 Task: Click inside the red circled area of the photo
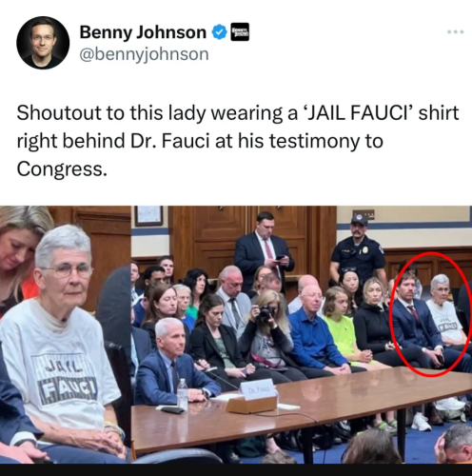pyautogui.click(x=431, y=314)
